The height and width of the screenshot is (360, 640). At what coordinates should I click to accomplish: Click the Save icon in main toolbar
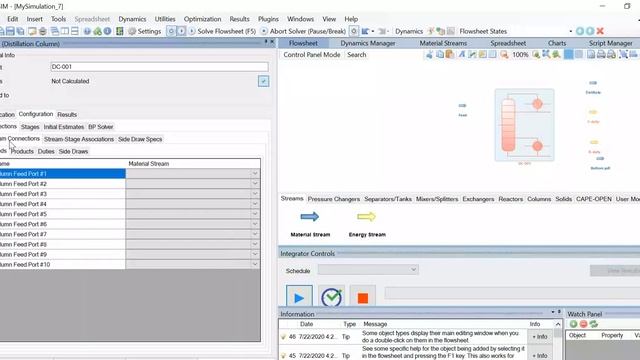tap(10, 31)
